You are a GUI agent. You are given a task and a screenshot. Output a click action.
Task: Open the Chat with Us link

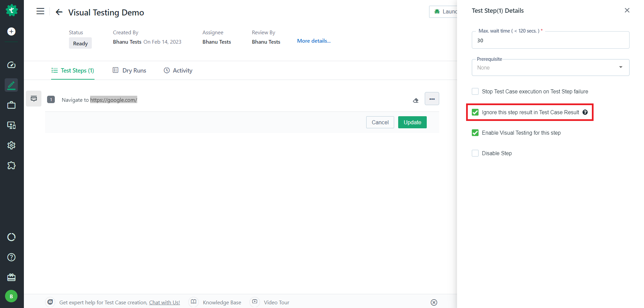click(164, 302)
